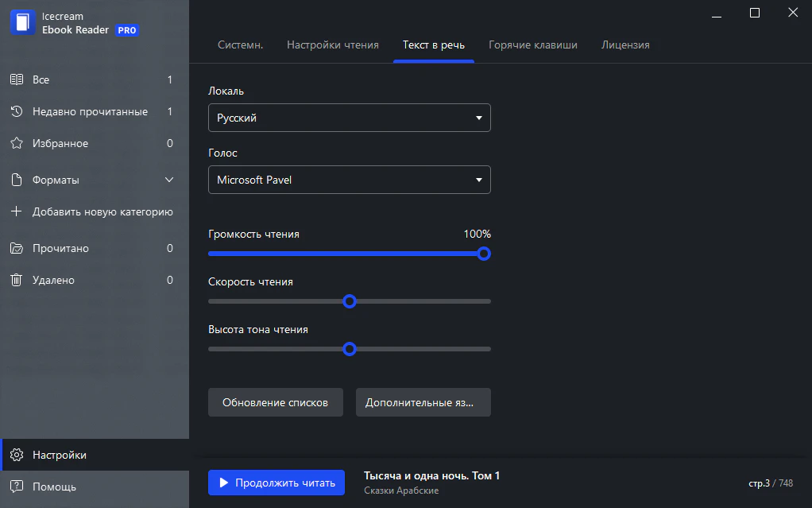812x508 pixels.
Task: Select the 'Избранное' star icon
Action: pyautogui.click(x=16, y=144)
